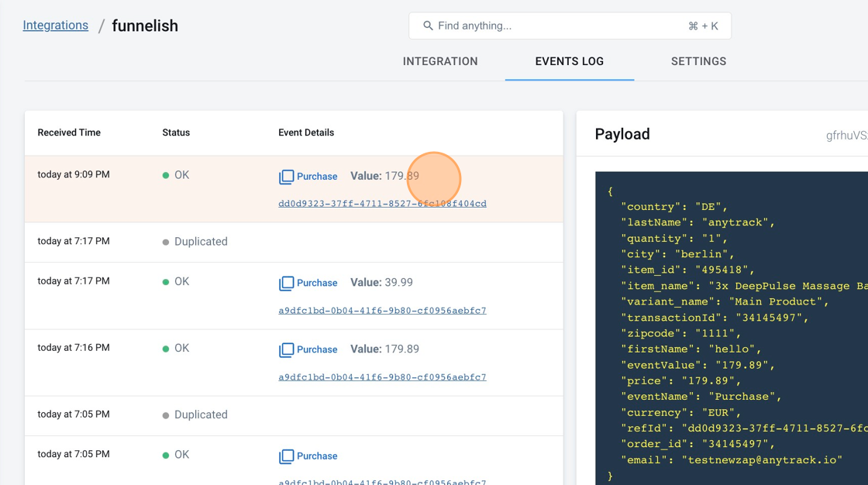Click the copy icon in the 9:09 PM Purchase row
Screen dimensions: 868x485
(286, 177)
